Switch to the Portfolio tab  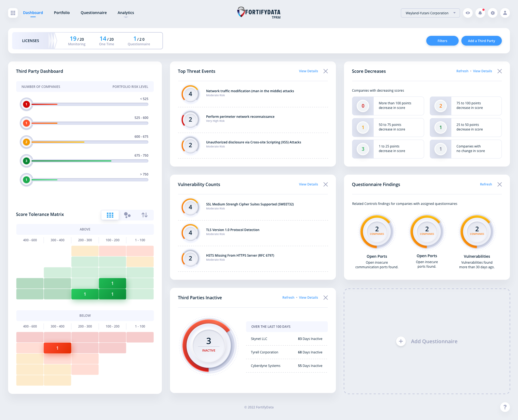click(x=62, y=12)
